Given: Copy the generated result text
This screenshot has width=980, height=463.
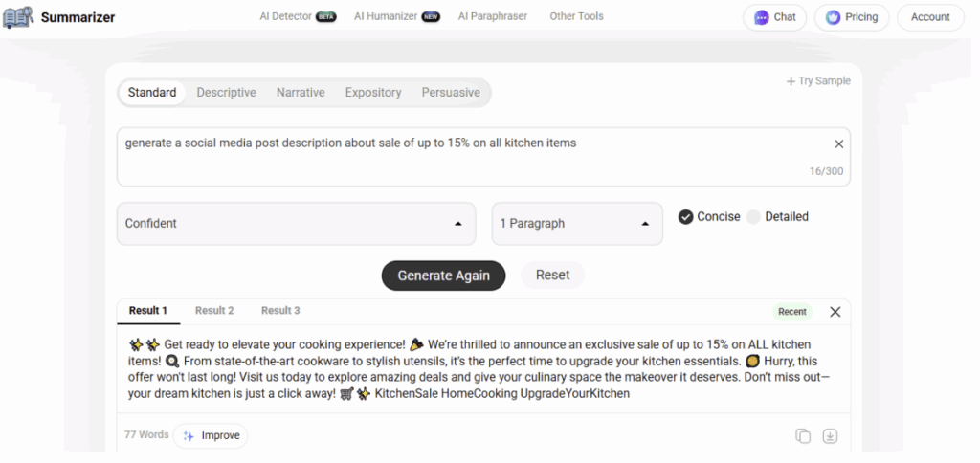Looking at the screenshot, I should tap(803, 436).
